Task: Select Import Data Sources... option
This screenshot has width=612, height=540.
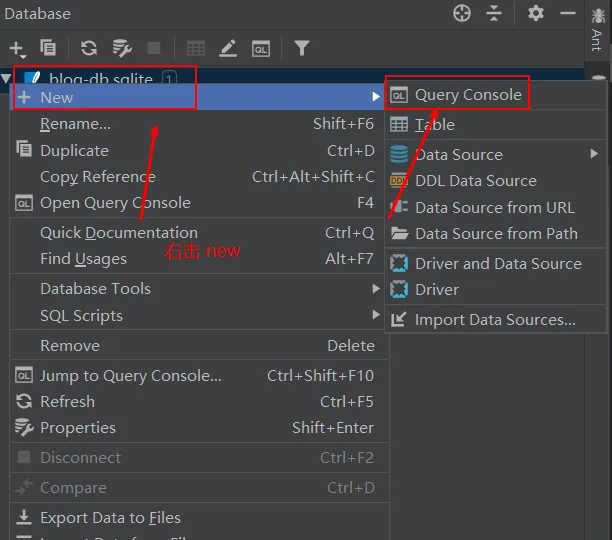Action: [495, 320]
